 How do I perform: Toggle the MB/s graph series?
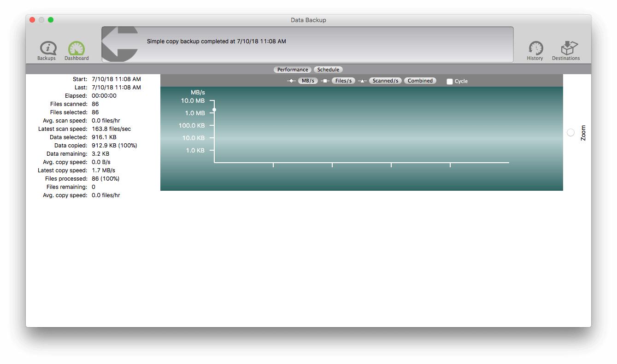tap(308, 81)
